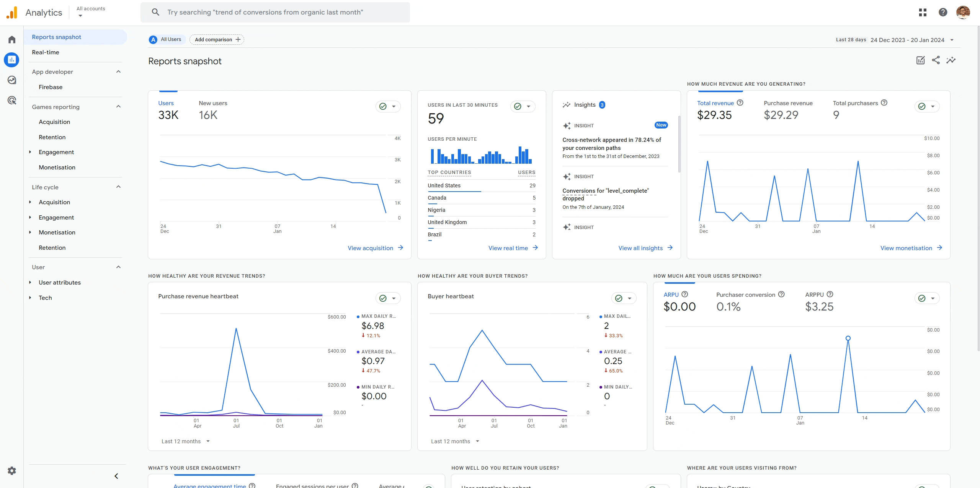The image size is (980, 488).
Task: Open the Advertising icon in left rail
Action: point(12,100)
